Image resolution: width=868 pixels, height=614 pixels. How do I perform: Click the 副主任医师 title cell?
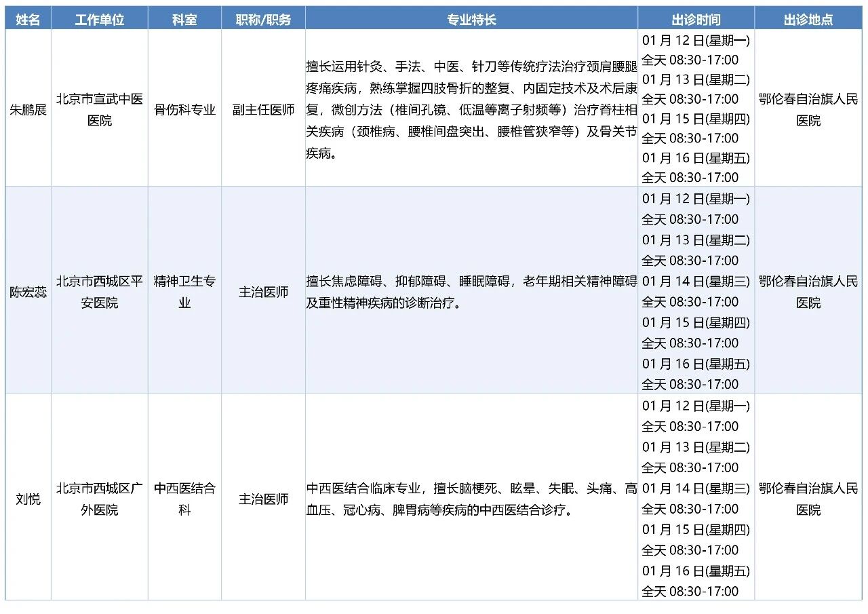(x=263, y=110)
